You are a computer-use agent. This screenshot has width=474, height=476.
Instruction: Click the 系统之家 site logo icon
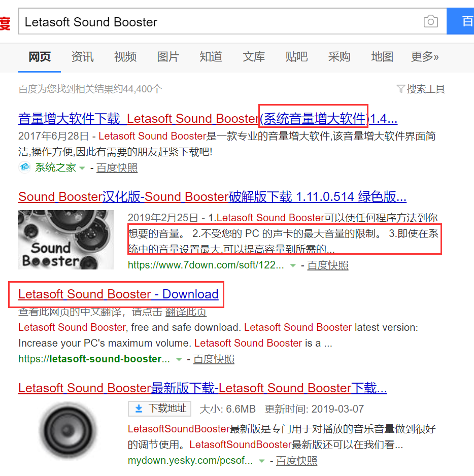25,167
